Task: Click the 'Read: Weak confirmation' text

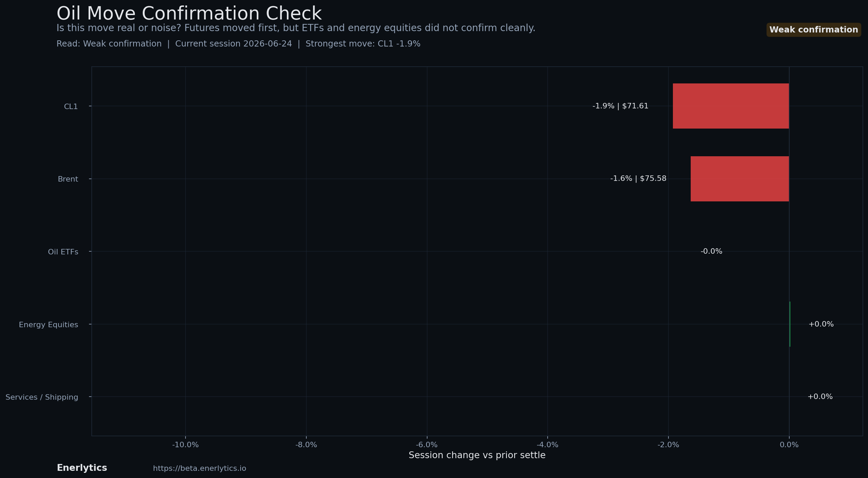Action: (x=109, y=44)
